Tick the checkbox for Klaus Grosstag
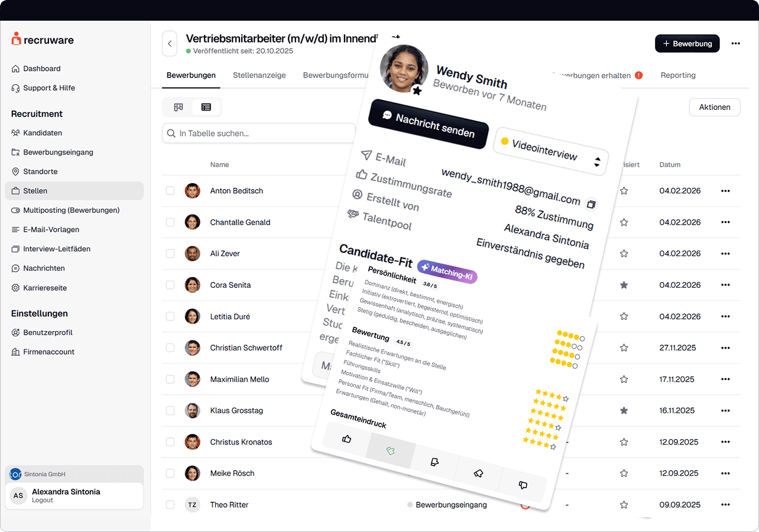 tap(170, 410)
